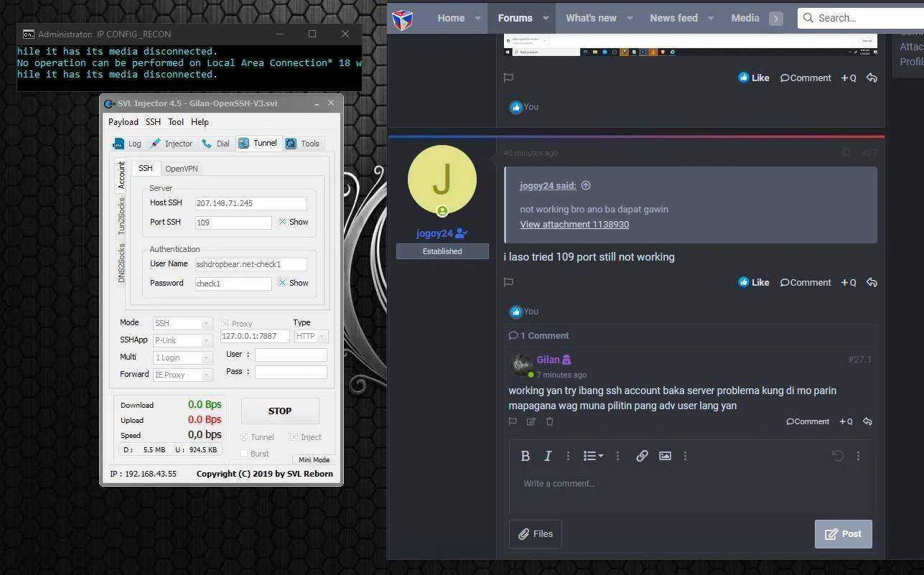Open the Tool menu in SVL Injector
The height and width of the screenshot is (575, 924).
click(x=176, y=122)
